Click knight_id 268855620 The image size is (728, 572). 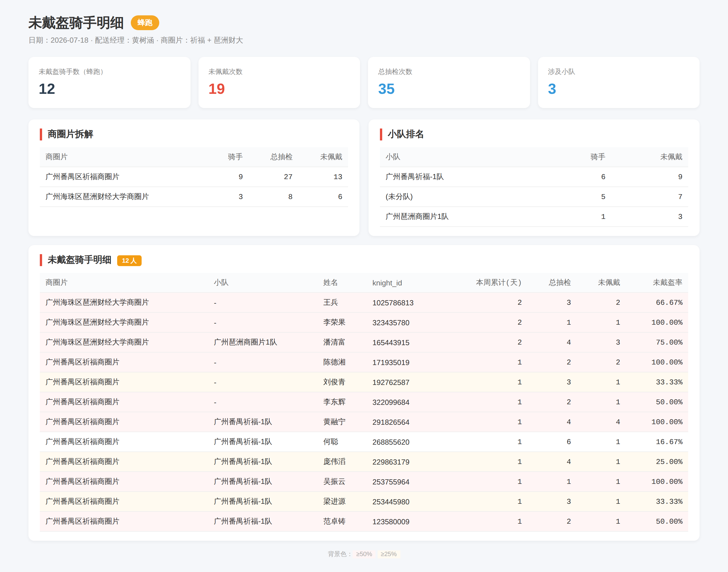(x=391, y=442)
